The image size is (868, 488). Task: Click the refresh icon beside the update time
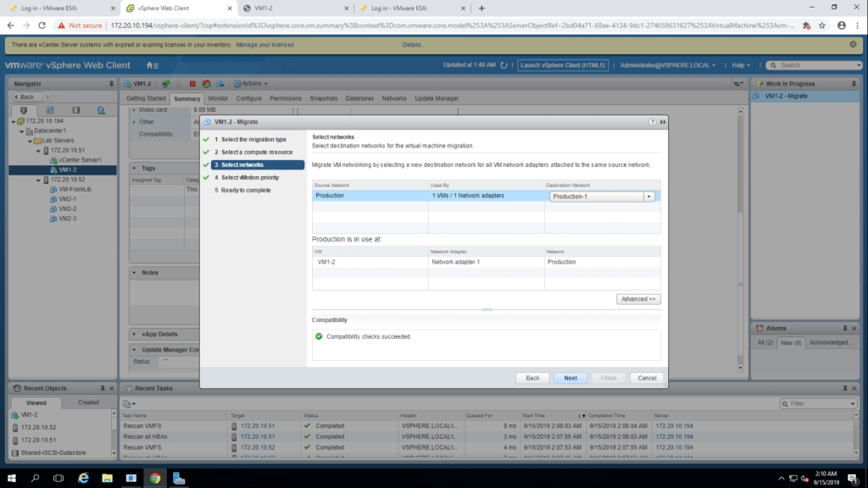click(504, 65)
